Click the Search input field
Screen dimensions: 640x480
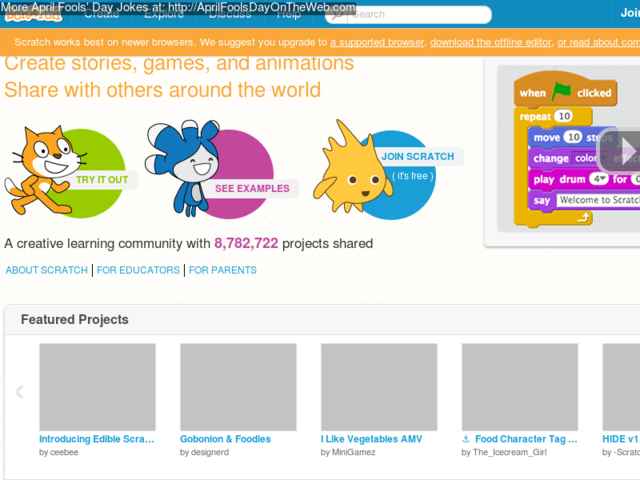[420, 15]
